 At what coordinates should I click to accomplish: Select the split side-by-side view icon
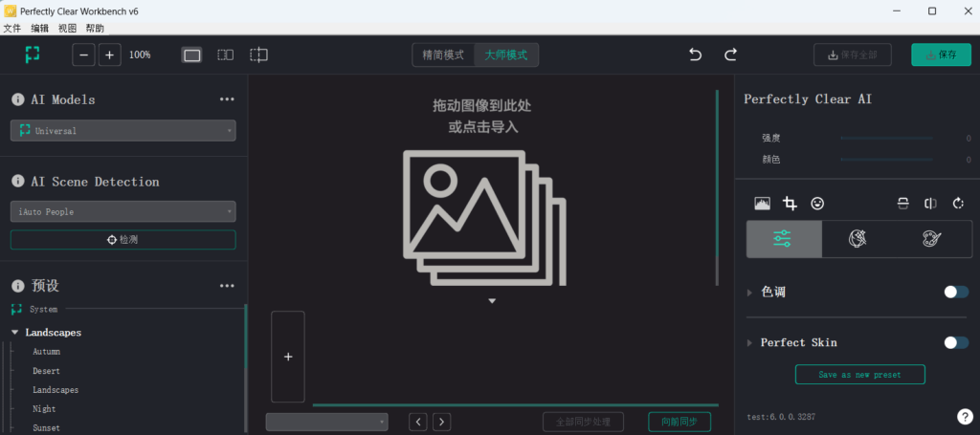tap(225, 54)
